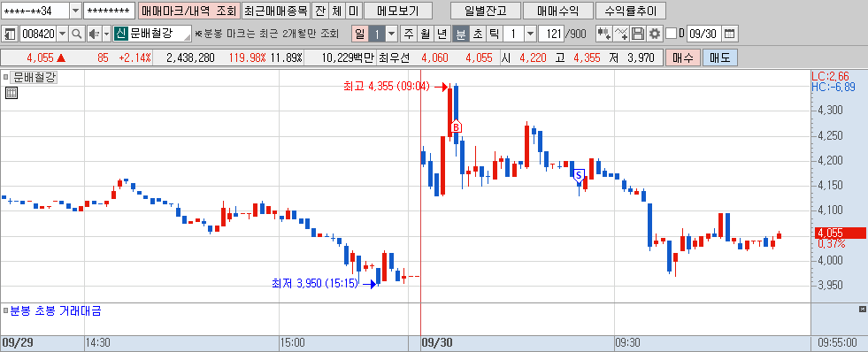Click trading value 10,229백만

click(x=348, y=57)
